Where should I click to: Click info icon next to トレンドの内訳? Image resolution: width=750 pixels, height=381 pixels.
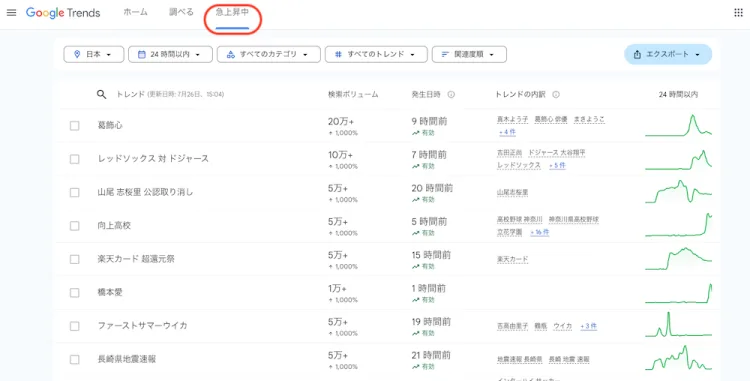click(x=556, y=95)
